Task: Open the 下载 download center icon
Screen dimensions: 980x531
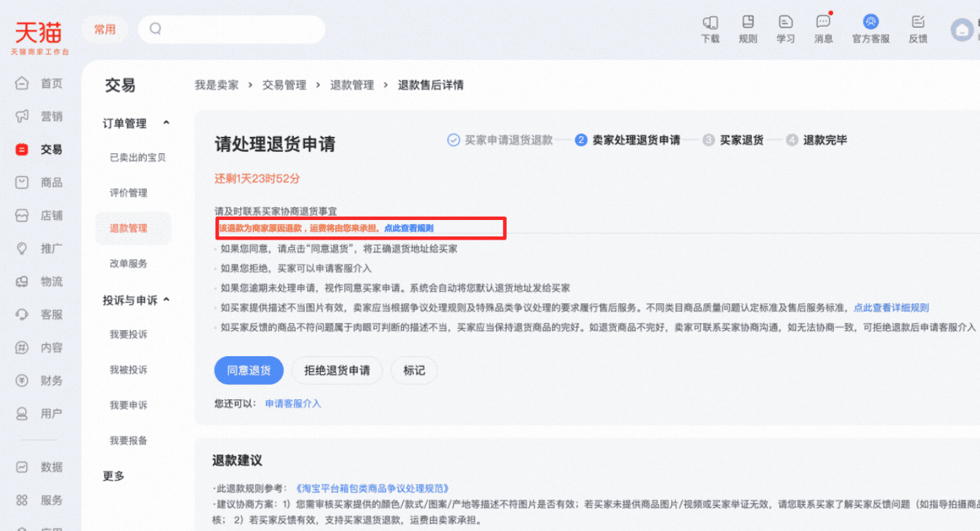Action: tap(711, 29)
